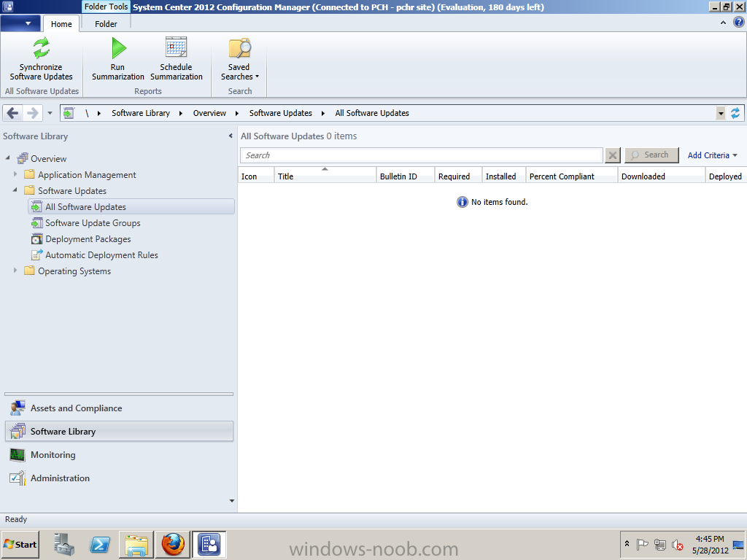Sort by the Percent Compliant column
The height and width of the screenshot is (560, 747).
tap(571, 176)
